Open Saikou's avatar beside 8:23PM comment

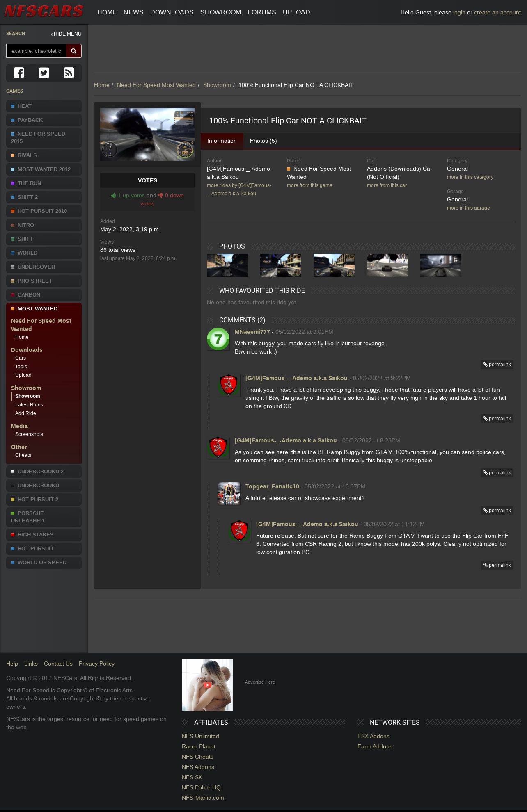point(218,447)
